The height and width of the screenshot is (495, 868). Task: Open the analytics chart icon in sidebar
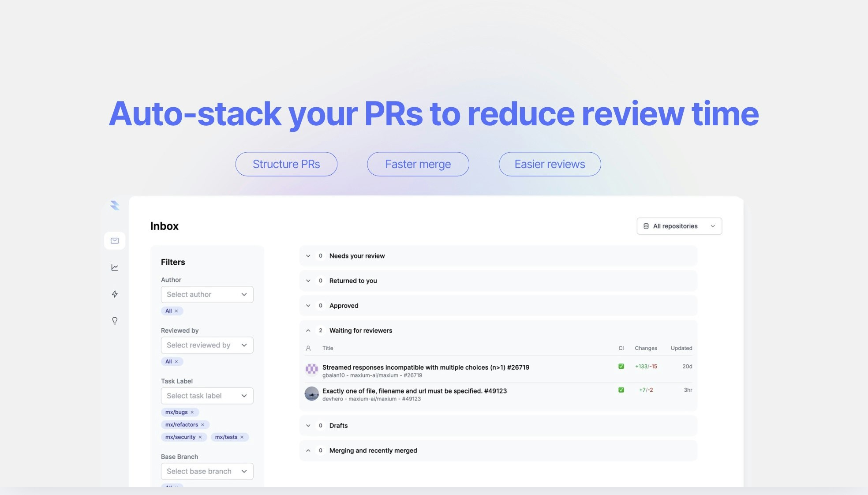[x=115, y=267]
